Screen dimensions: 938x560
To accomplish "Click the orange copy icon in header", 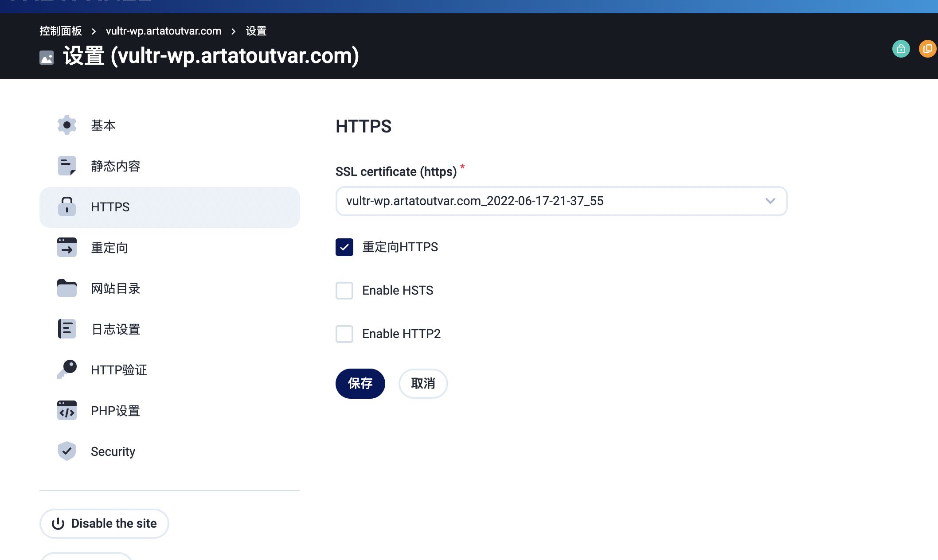I will tap(927, 49).
